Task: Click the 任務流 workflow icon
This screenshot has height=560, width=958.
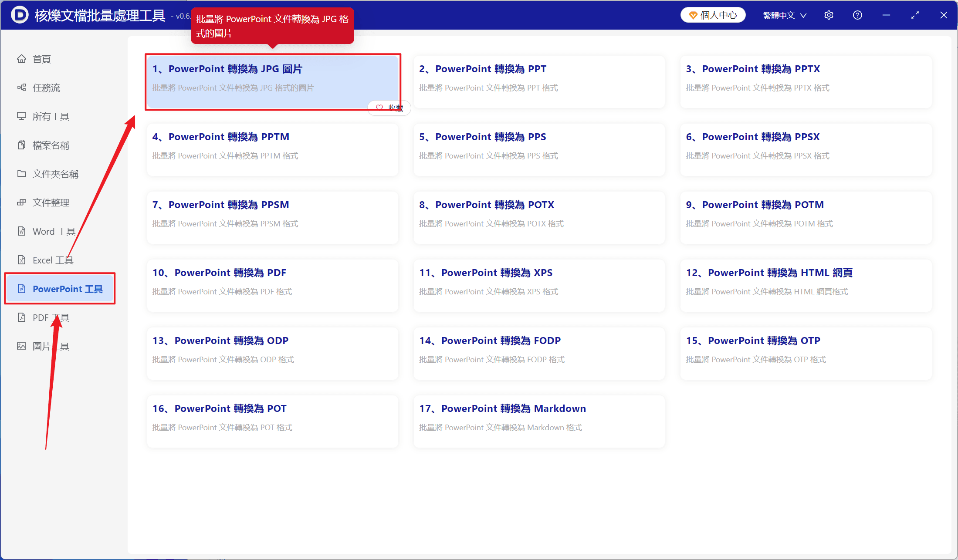Action: coord(21,88)
